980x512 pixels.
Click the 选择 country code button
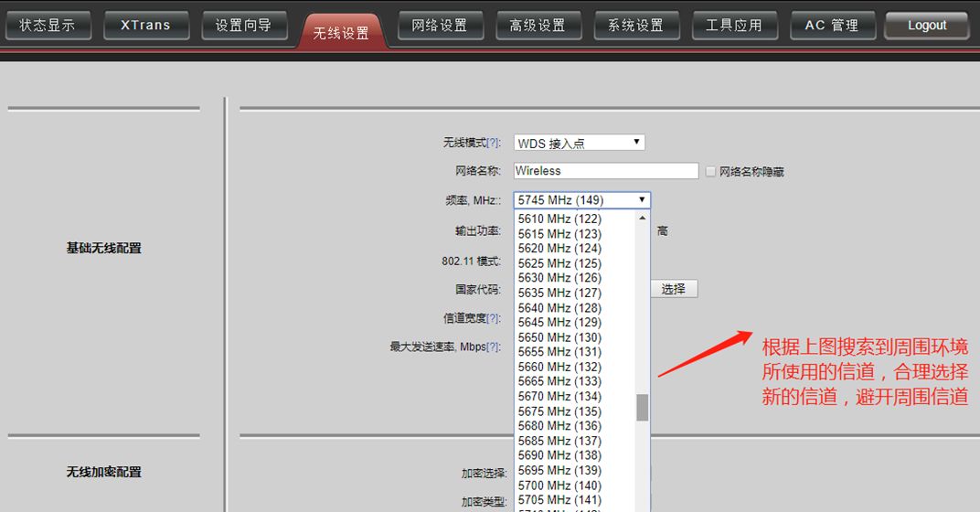tap(673, 289)
